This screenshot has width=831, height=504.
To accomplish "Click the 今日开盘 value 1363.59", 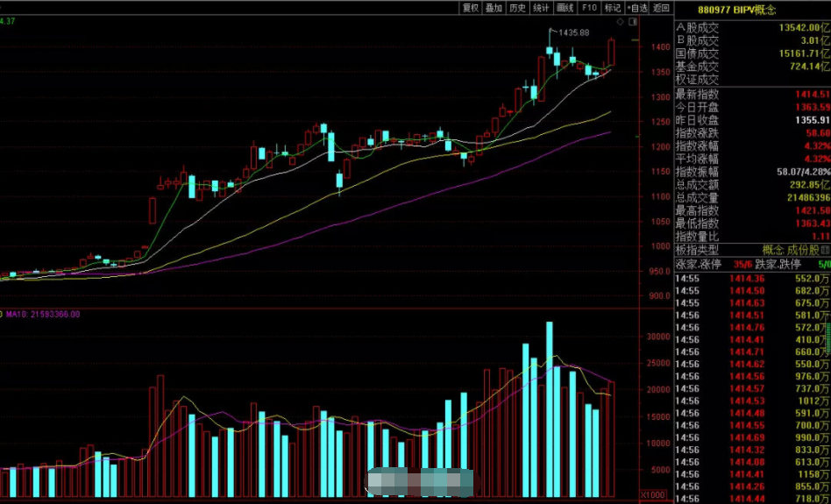I will click(813, 107).
